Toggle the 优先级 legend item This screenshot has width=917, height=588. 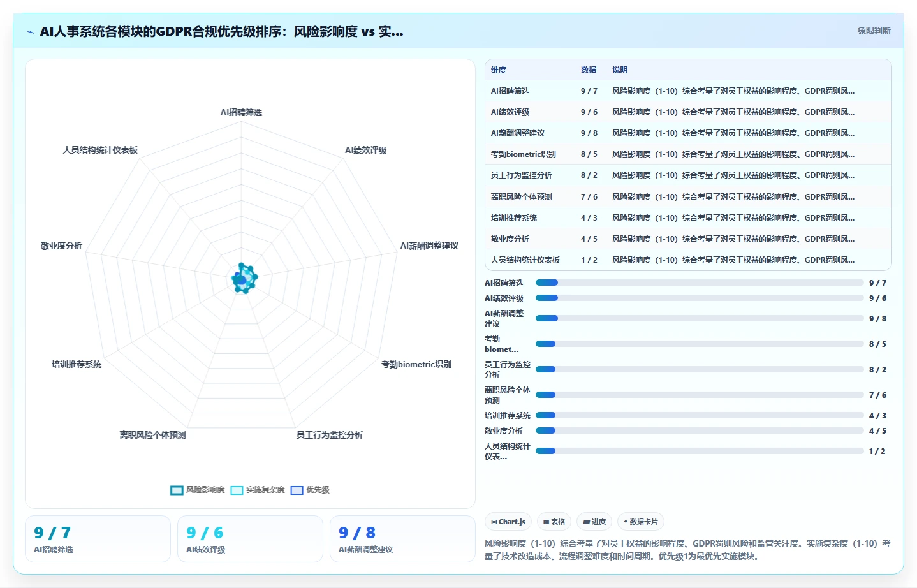click(310, 490)
